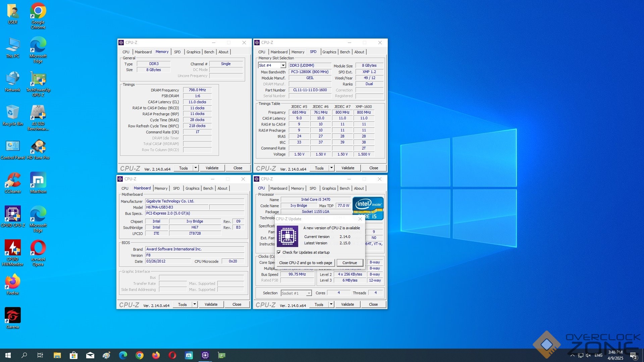Viewport: 644px width, 362px height.
Task: Click Close button in SPD window
Action: (374, 168)
